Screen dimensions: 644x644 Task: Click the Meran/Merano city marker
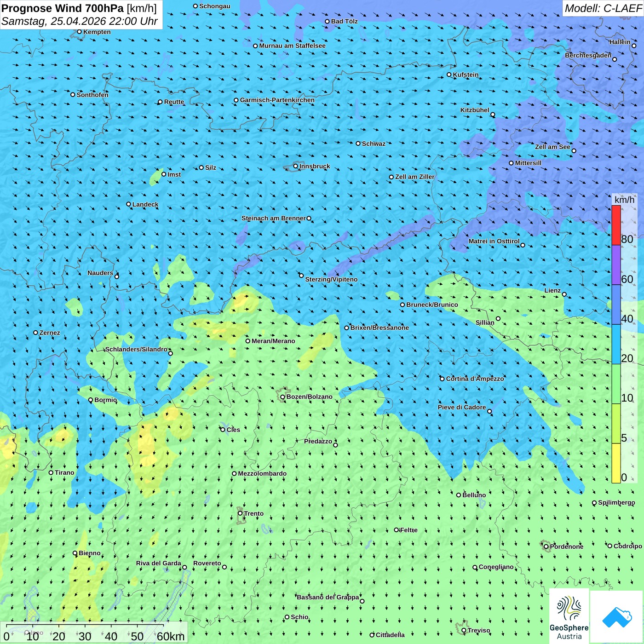coord(247,341)
